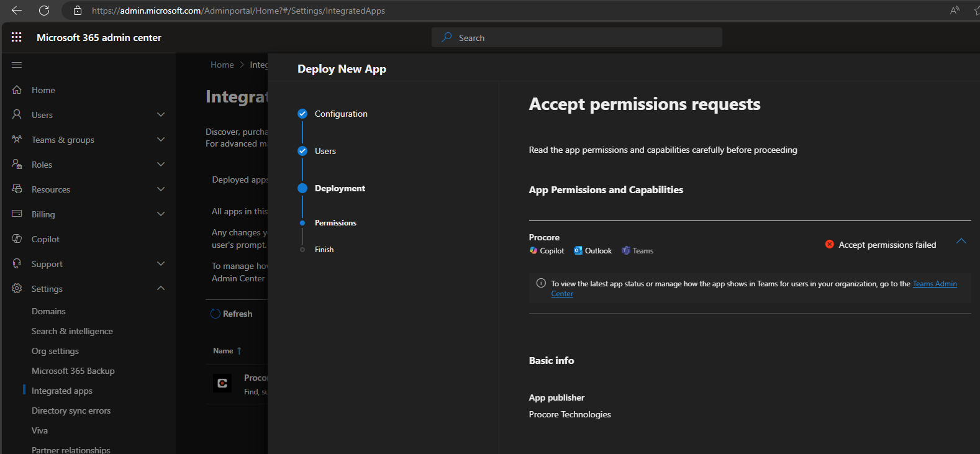Click the read aloud icon in address bar

tap(955, 10)
